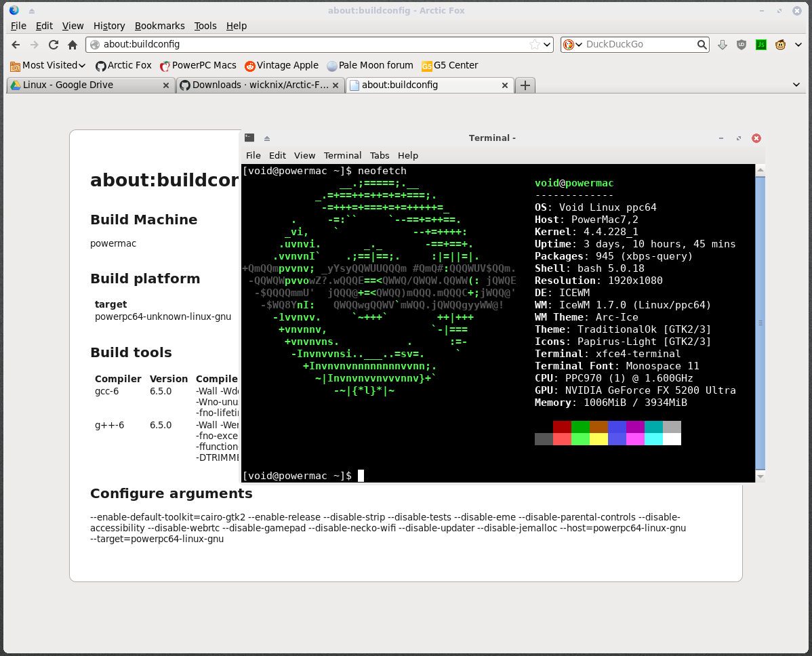
Task: Close the Downloads wicknix/Arctic-Fox tab
Action: click(336, 85)
